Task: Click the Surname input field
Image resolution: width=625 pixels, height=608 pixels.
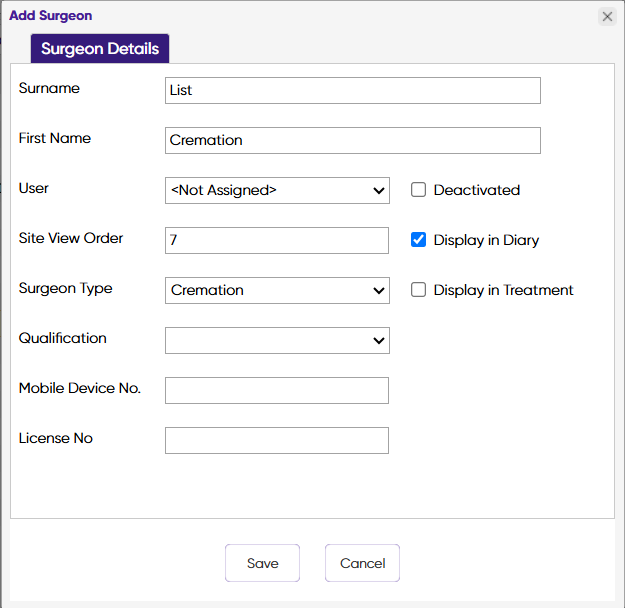Action: tap(352, 91)
